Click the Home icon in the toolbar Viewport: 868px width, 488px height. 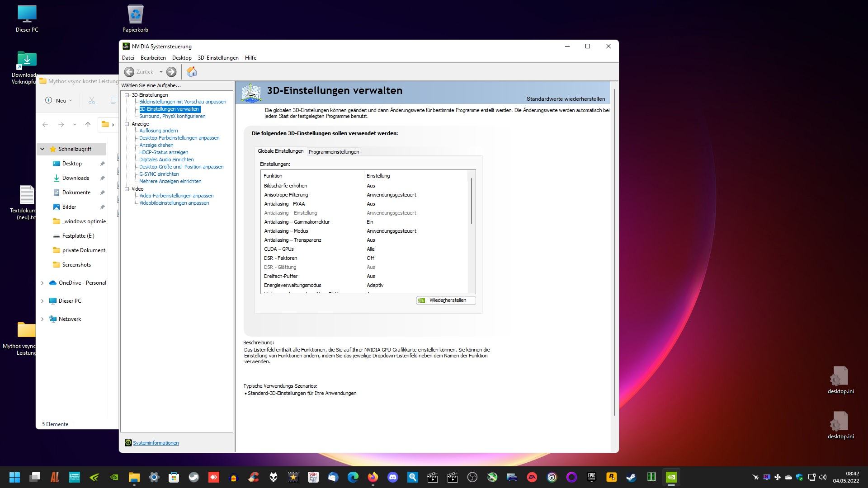192,72
